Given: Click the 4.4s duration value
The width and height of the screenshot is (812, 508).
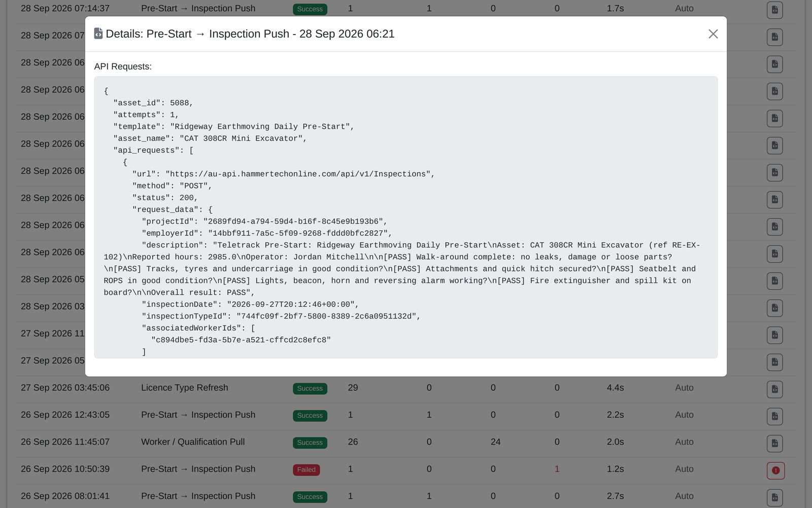Looking at the screenshot, I should point(615,388).
